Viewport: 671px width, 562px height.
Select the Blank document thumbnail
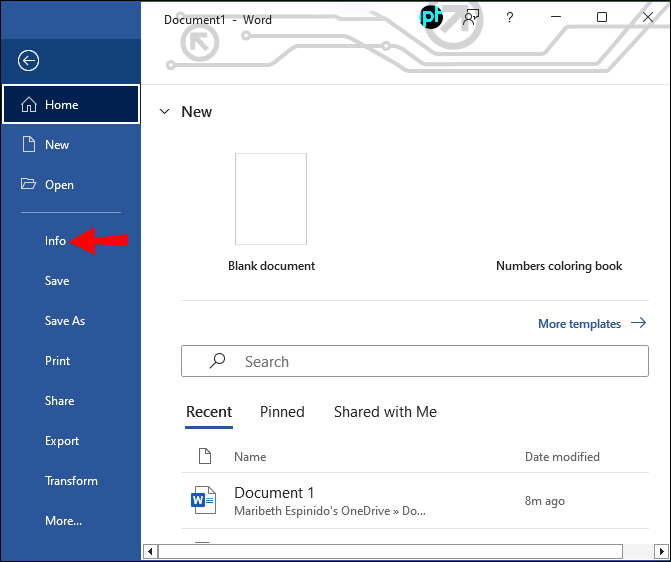(x=271, y=199)
